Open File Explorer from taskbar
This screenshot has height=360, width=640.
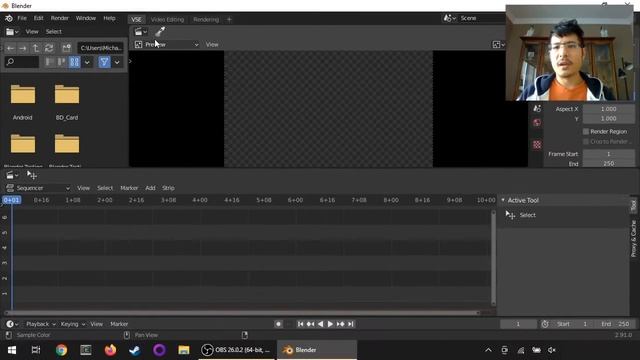[x=184, y=350]
